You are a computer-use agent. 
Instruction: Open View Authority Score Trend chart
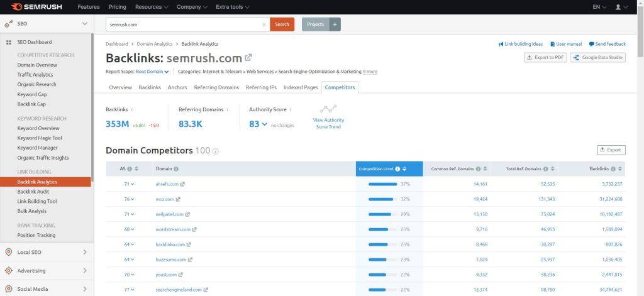click(328, 117)
